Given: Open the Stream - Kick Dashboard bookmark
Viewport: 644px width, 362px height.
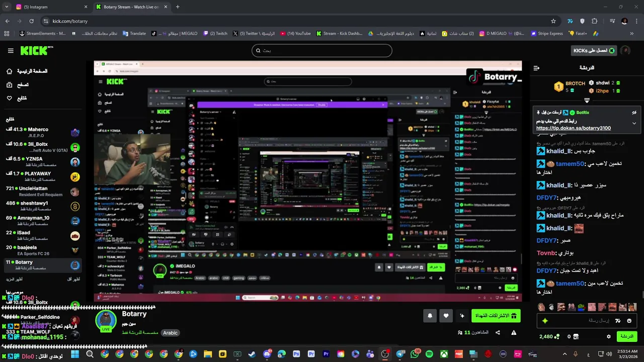Looking at the screenshot, I should (339, 34).
